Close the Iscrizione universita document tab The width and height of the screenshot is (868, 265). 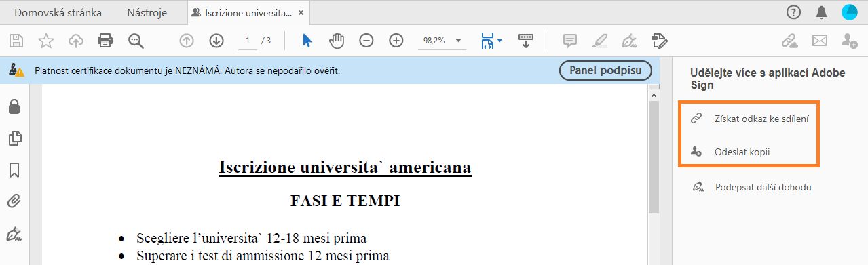pos(301,12)
